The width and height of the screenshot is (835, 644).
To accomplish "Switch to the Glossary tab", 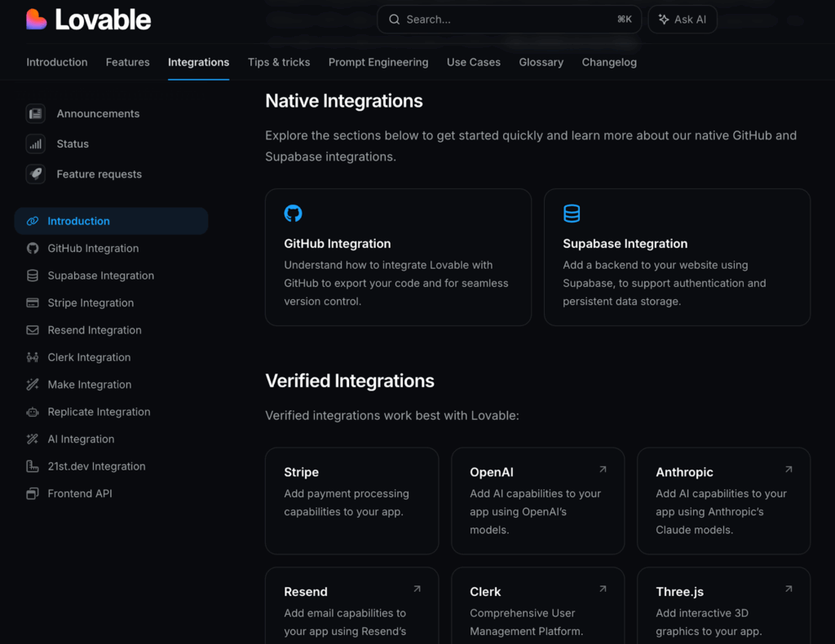I will [541, 62].
